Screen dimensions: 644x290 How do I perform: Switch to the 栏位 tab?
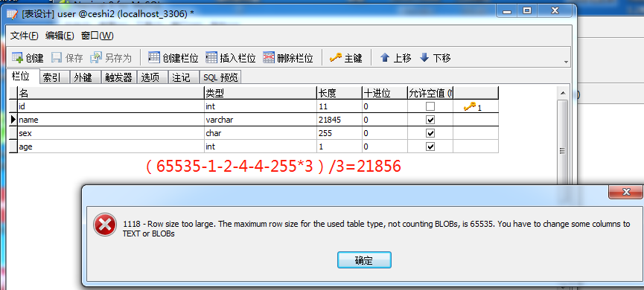coord(23,77)
